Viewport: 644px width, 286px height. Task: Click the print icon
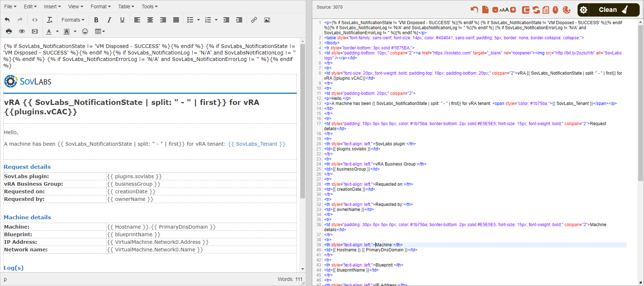9,31
